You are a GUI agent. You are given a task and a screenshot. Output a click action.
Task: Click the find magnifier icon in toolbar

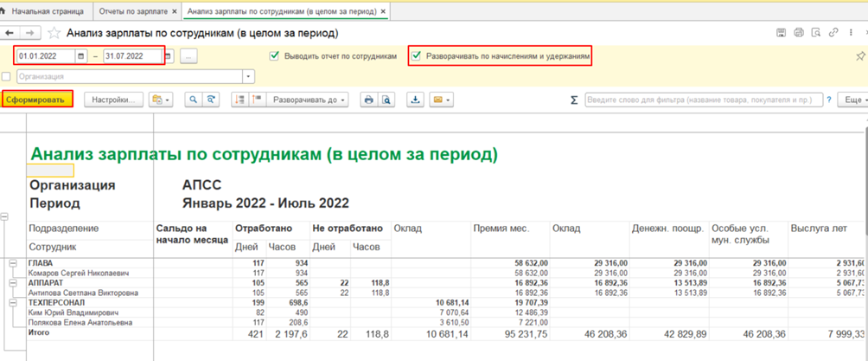pos(193,100)
